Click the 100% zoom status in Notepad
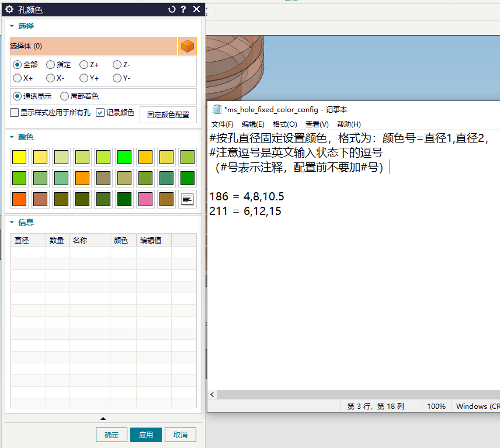The width and height of the screenshot is (500, 448). coord(436,406)
